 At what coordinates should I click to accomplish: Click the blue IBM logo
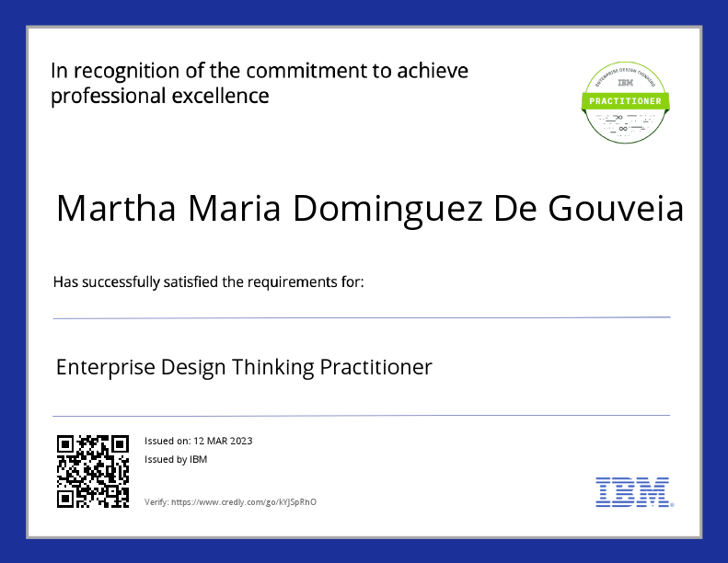point(634,492)
